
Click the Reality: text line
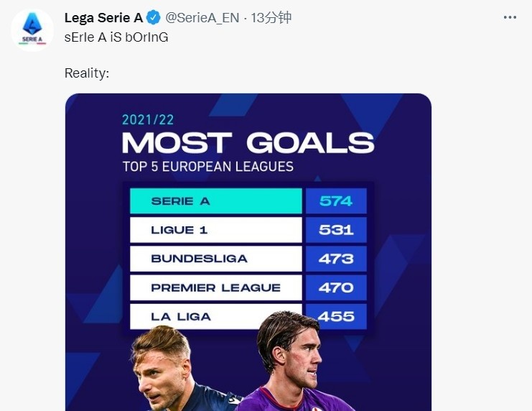[x=87, y=73]
